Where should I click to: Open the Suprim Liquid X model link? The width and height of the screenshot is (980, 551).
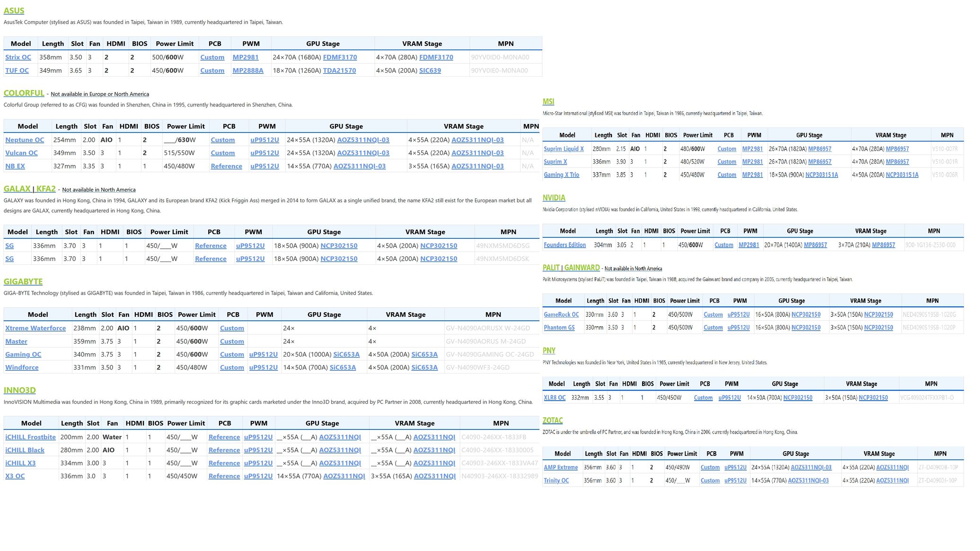click(x=564, y=149)
